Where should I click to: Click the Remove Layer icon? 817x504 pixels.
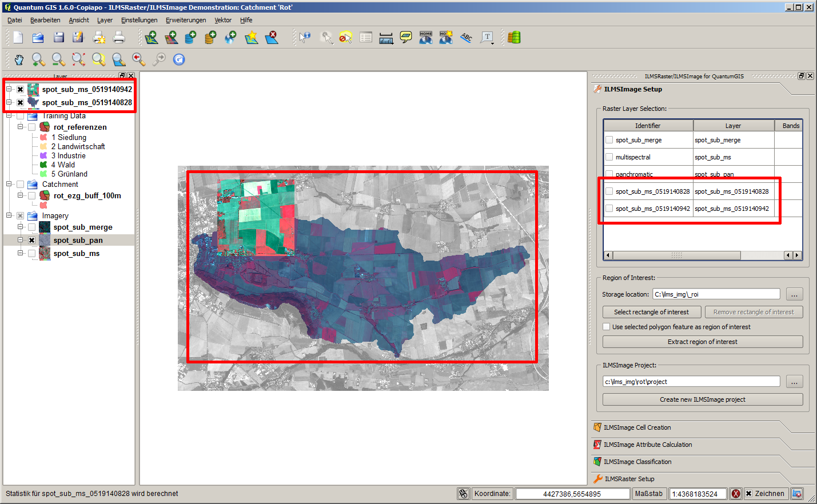[x=272, y=38]
